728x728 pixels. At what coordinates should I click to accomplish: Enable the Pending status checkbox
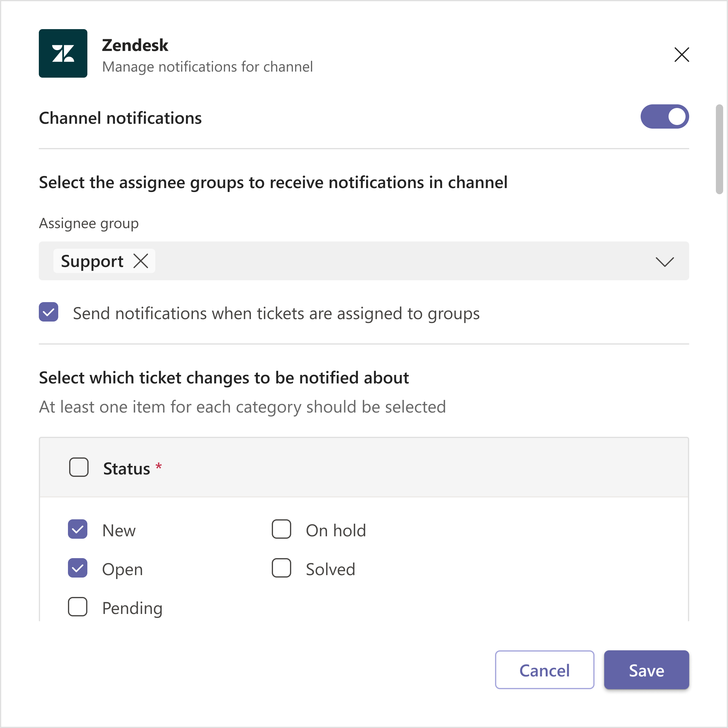pos(78,607)
